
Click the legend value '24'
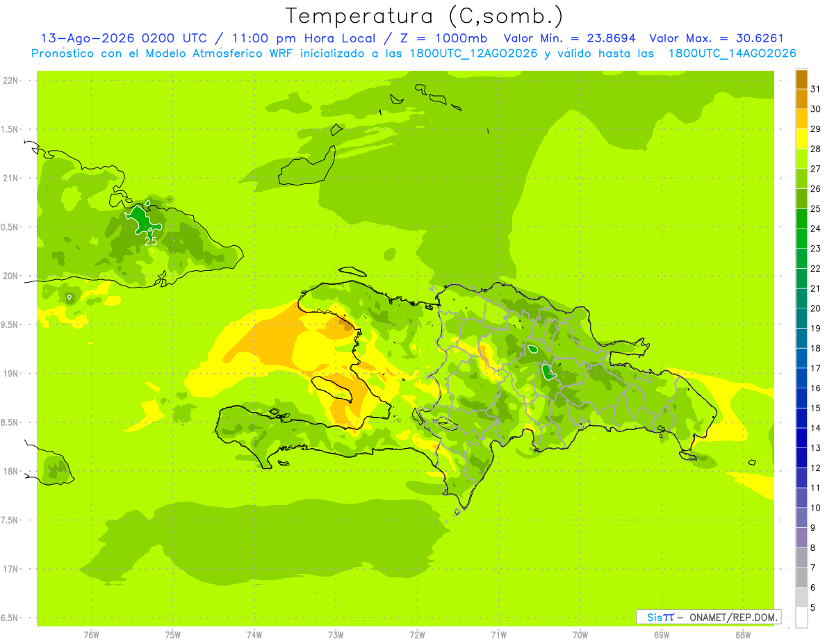(x=815, y=229)
